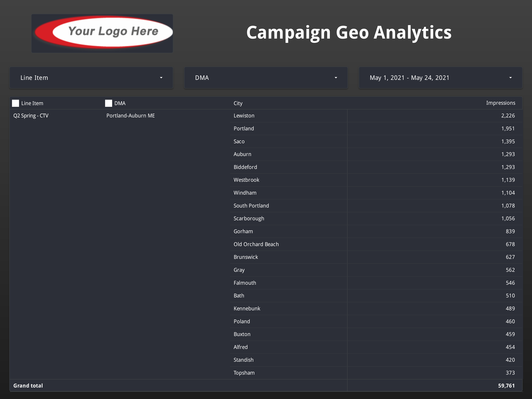Click the 489 impressions value
The width and height of the screenshot is (532, 399).
(510, 309)
